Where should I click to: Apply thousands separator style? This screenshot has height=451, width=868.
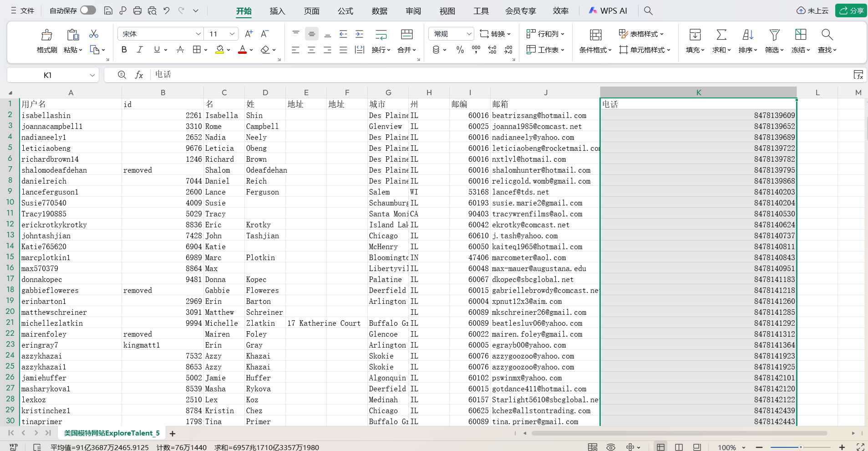click(x=476, y=50)
